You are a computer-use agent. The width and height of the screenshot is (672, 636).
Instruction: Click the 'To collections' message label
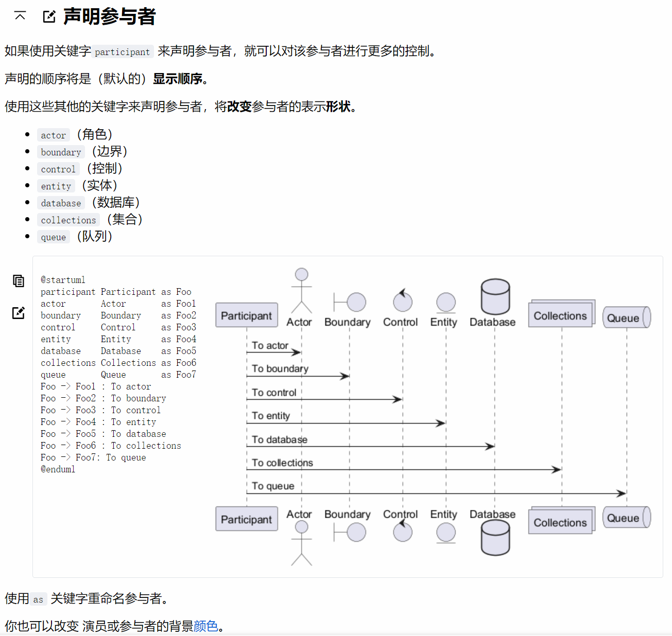(282, 463)
